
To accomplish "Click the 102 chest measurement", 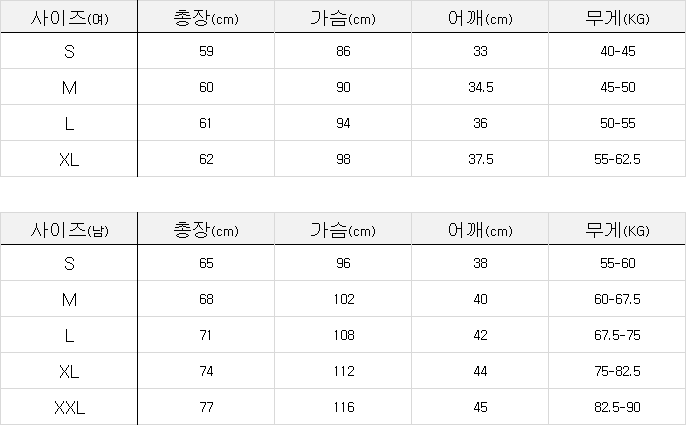I will point(344,299).
